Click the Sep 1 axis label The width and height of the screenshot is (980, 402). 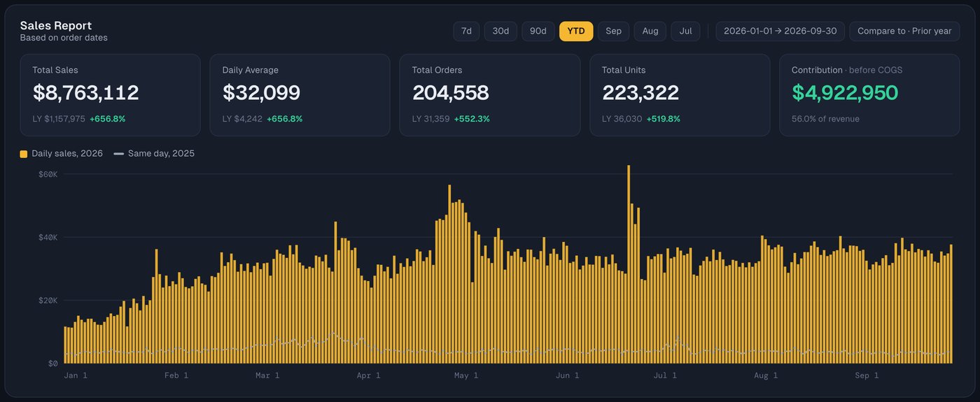pos(867,376)
